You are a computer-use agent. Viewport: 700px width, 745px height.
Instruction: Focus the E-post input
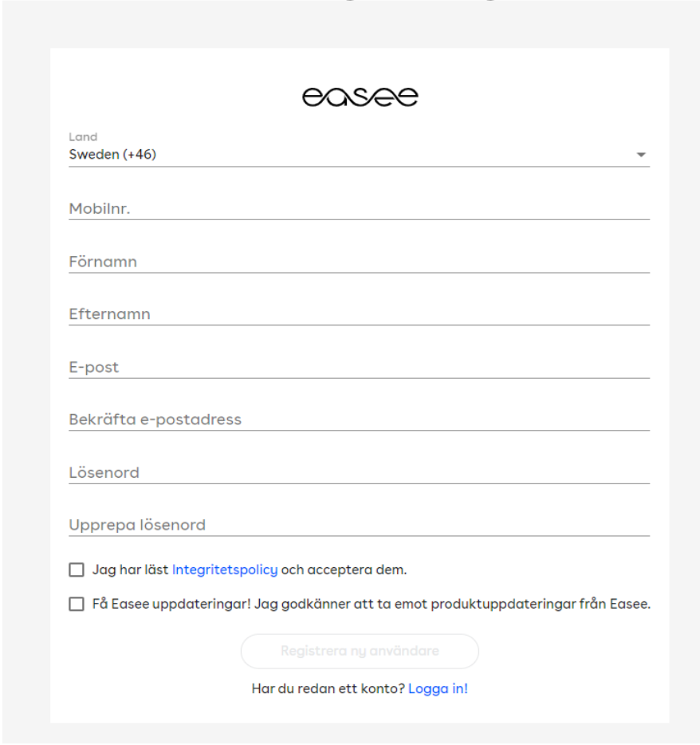coord(359,367)
